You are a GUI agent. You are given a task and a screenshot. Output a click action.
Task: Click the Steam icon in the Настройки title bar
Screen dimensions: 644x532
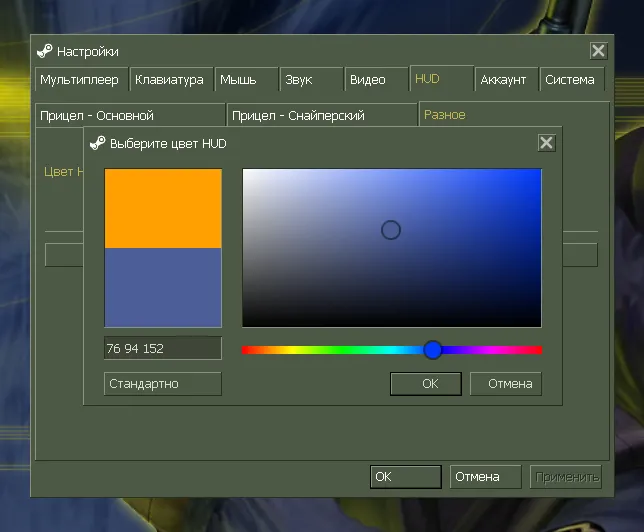point(44,51)
